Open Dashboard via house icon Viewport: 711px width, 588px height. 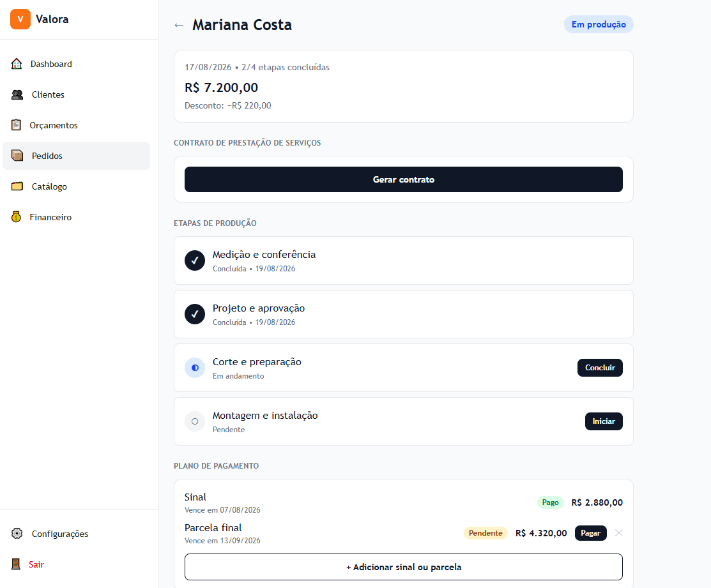click(17, 64)
